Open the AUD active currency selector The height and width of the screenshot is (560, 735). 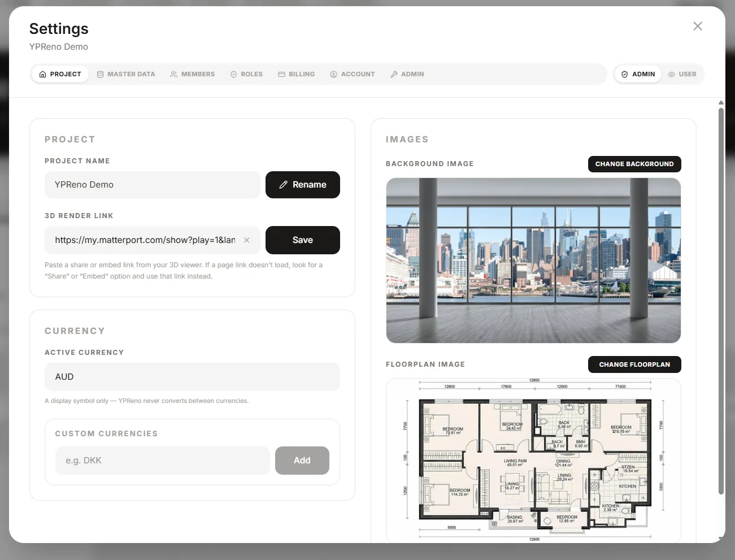pos(192,377)
